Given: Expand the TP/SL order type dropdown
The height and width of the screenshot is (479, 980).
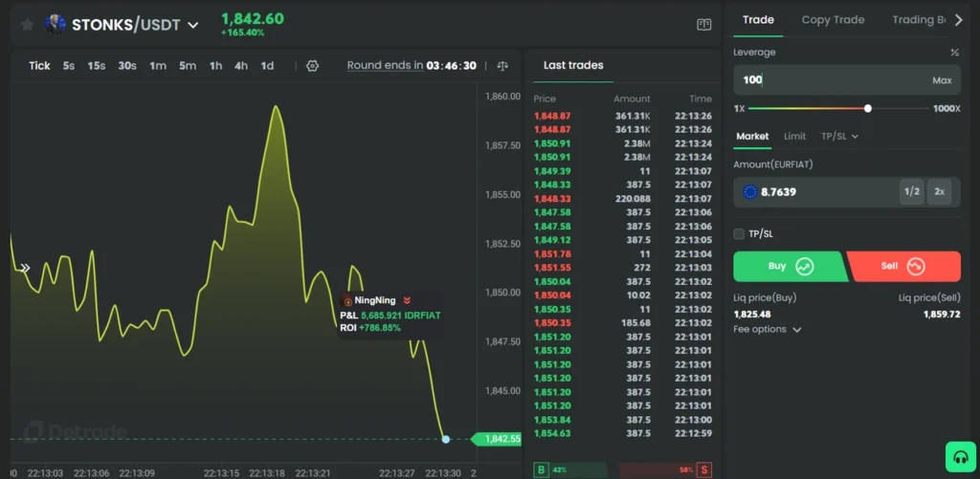Looking at the screenshot, I should pyautogui.click(x=839, y=136).
